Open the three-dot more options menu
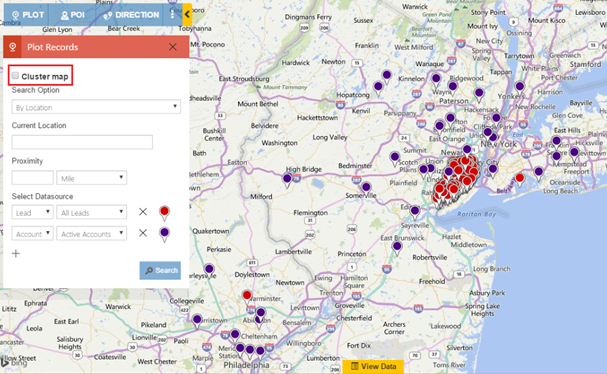 pyautogui.click(x=172, y=15)
